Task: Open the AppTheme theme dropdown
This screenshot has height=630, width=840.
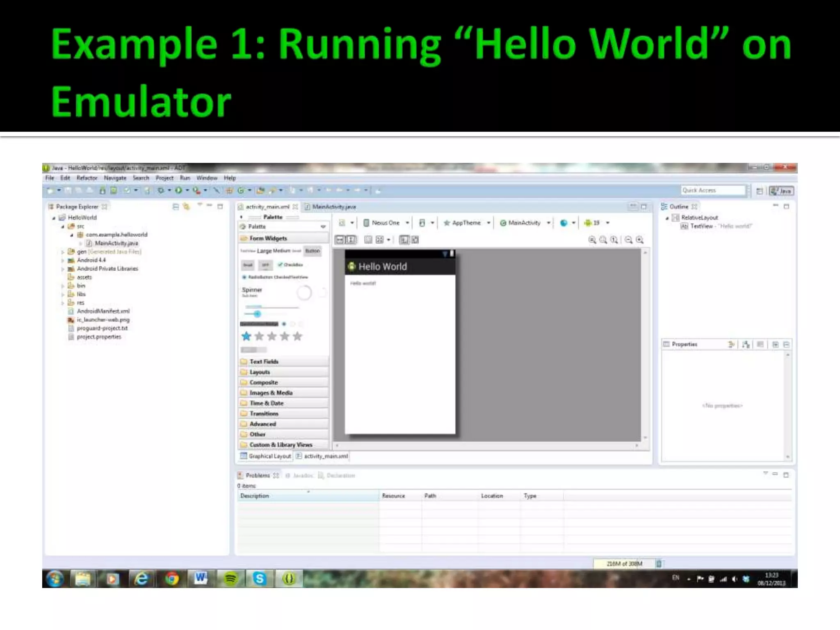Action: coord(466,223)
